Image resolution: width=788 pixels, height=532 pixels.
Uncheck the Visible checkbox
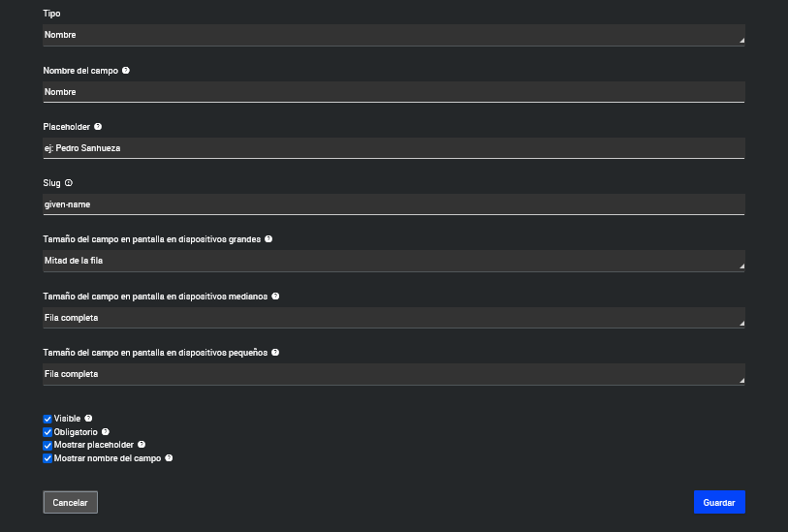(47, 420)
